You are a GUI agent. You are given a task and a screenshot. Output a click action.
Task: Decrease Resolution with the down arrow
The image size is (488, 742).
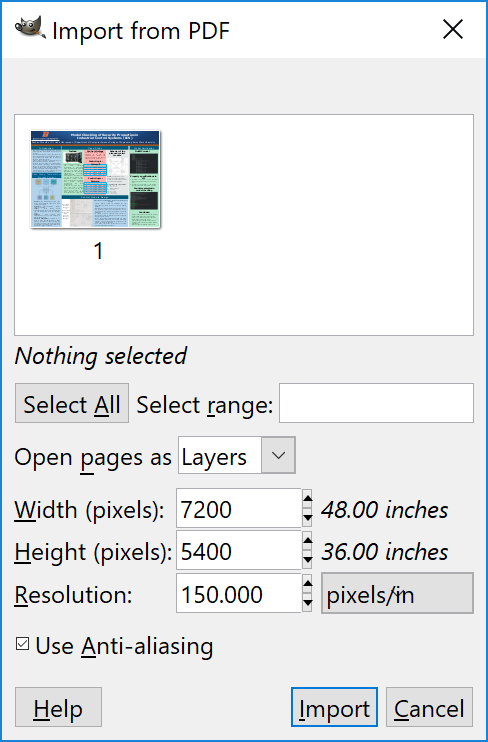pyautogui.click(x=307, y=603)
